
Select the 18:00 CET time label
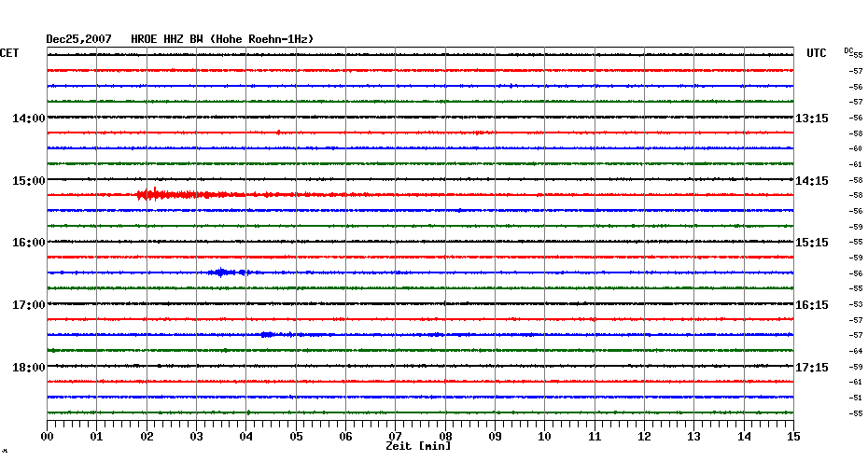coord(29,368)
